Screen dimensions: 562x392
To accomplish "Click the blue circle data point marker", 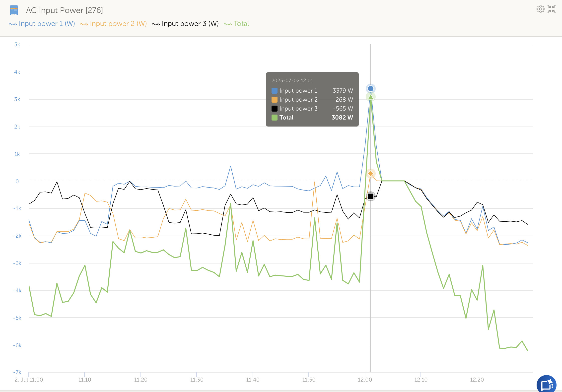I will 371,88.
